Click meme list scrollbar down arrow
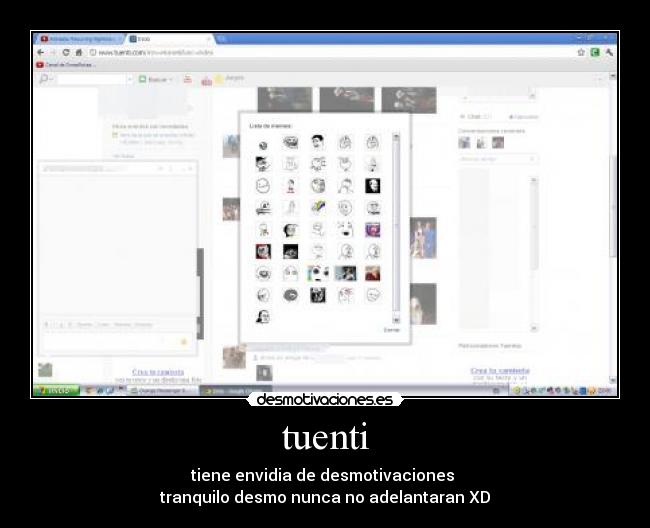The image size is (650, 528). coord(396,320)
